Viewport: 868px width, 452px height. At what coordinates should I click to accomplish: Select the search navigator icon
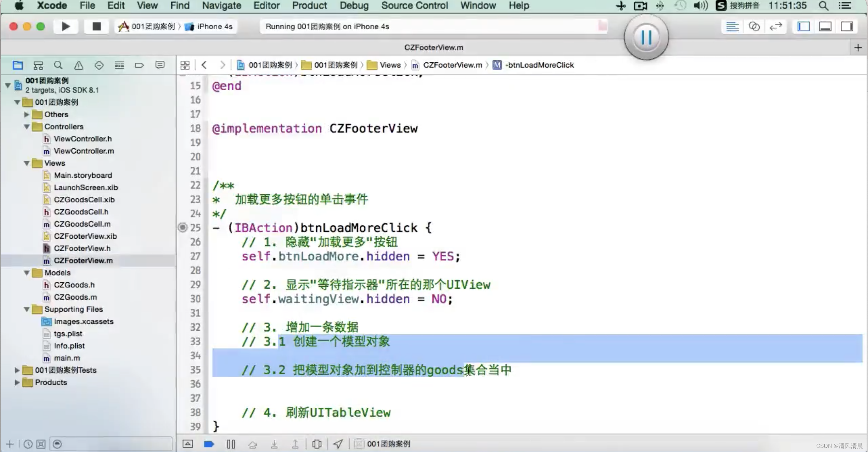58,65
